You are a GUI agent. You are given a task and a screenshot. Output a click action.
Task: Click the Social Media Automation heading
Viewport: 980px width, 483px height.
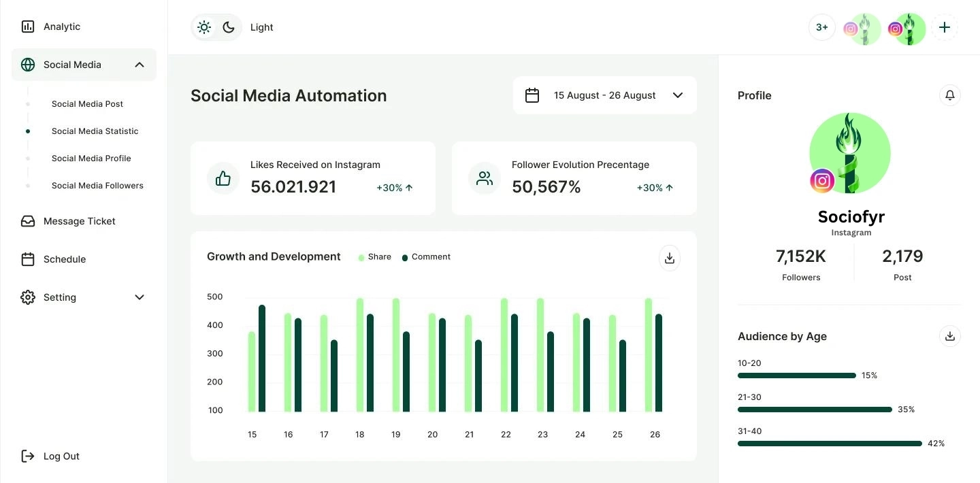pyautogui.click(x=289, y=96)
